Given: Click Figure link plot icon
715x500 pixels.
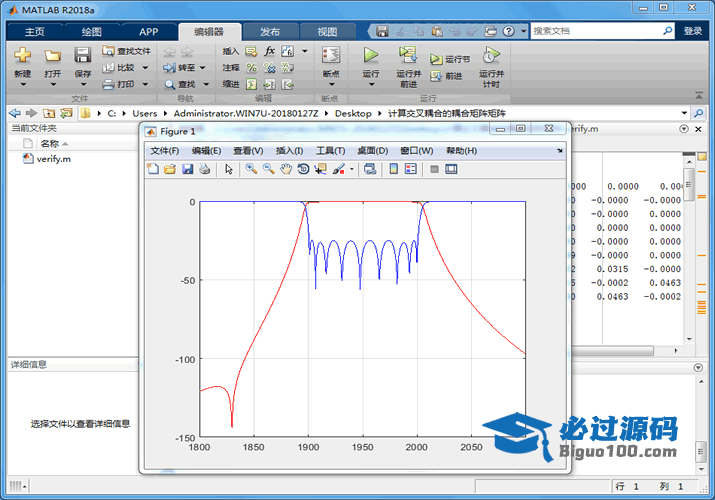Looking at the screenshot, I should pos(370,169).
